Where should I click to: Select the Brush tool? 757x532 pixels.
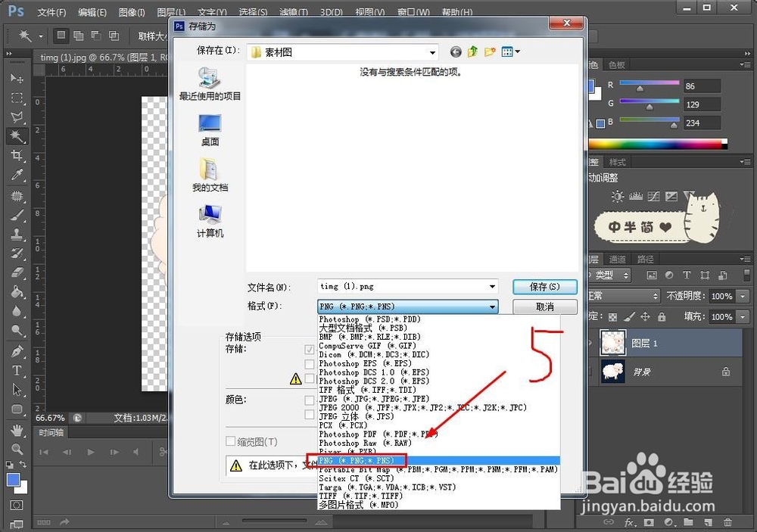(x=16, y=216)
